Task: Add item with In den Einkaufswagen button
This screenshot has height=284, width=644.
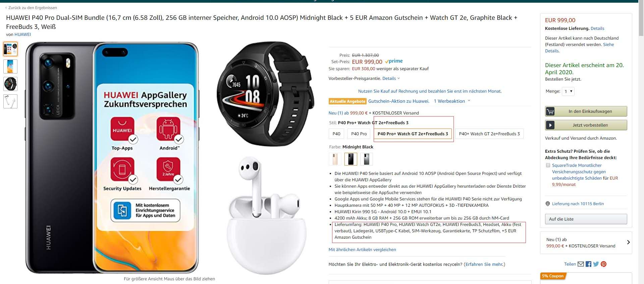Action: click(586, 111)
